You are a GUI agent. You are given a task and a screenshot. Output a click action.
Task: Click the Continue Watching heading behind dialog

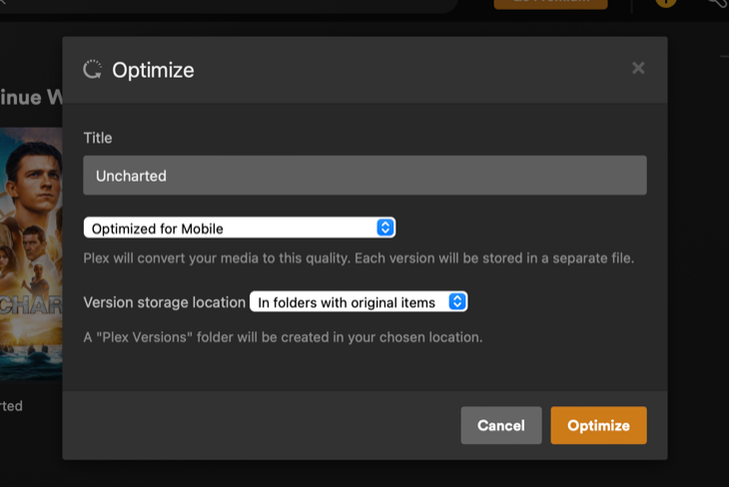tap(30, 97)
